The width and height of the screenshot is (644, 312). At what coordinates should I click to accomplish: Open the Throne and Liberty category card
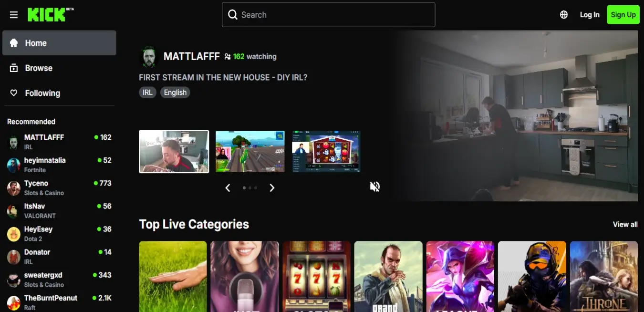pyautogui.click(x=604, y=276)
